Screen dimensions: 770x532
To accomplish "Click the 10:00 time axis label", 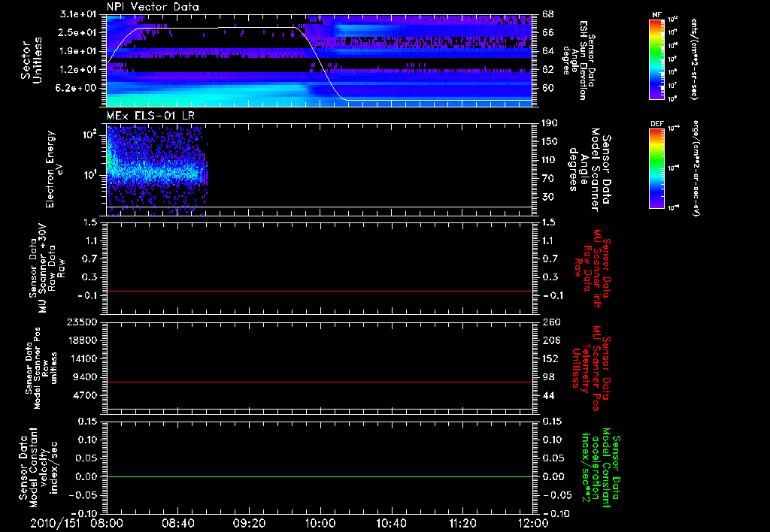I will (320, 523).
